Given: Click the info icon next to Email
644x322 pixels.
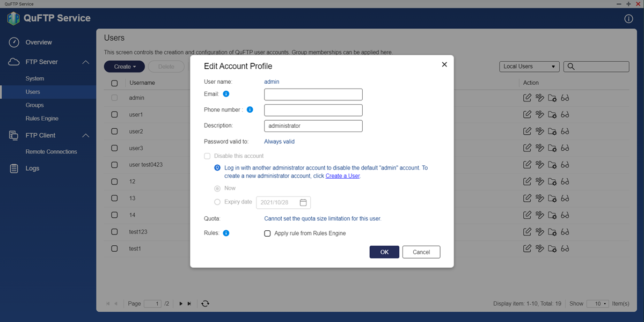Looking at the screenshot, I should [226, 94].
